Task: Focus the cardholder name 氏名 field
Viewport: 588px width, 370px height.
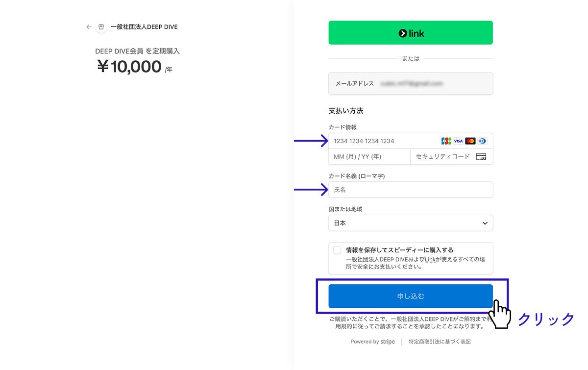Action: pos(410,190)
